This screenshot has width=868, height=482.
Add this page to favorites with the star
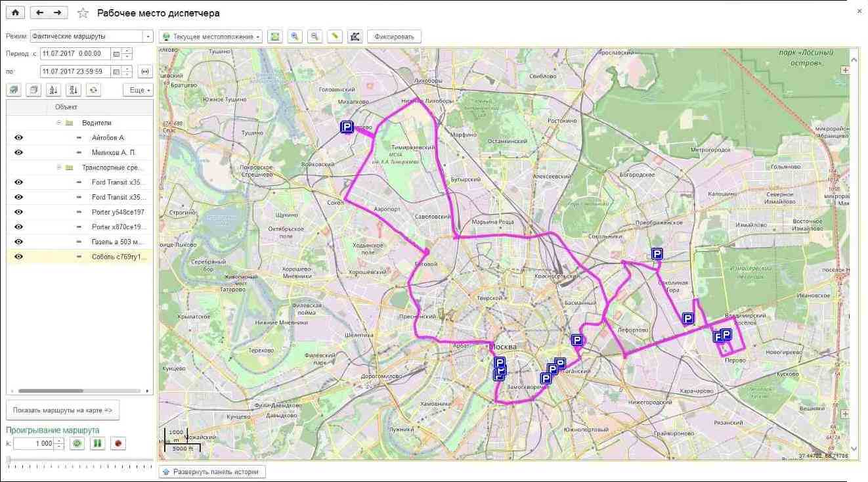pos(83,13)
